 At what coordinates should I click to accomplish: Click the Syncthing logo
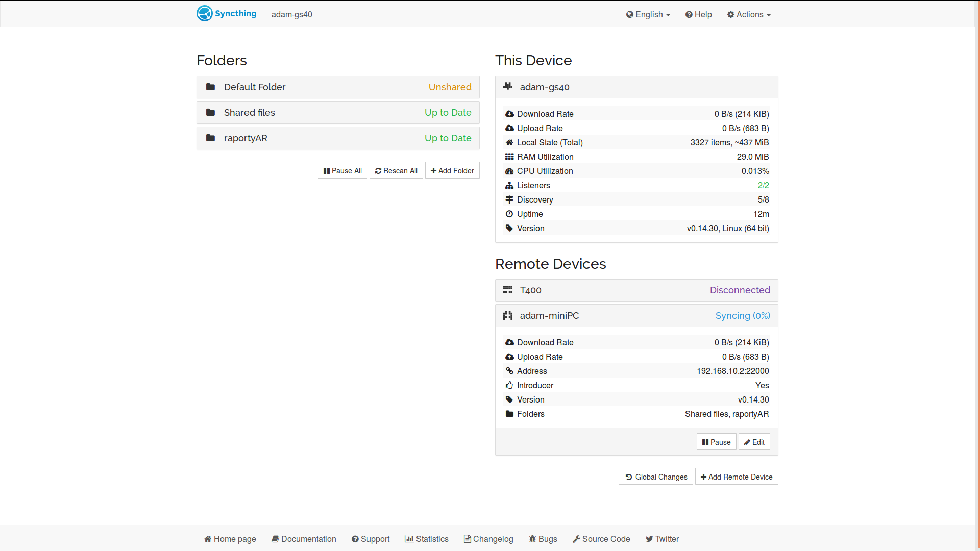[x=205, y=13]
